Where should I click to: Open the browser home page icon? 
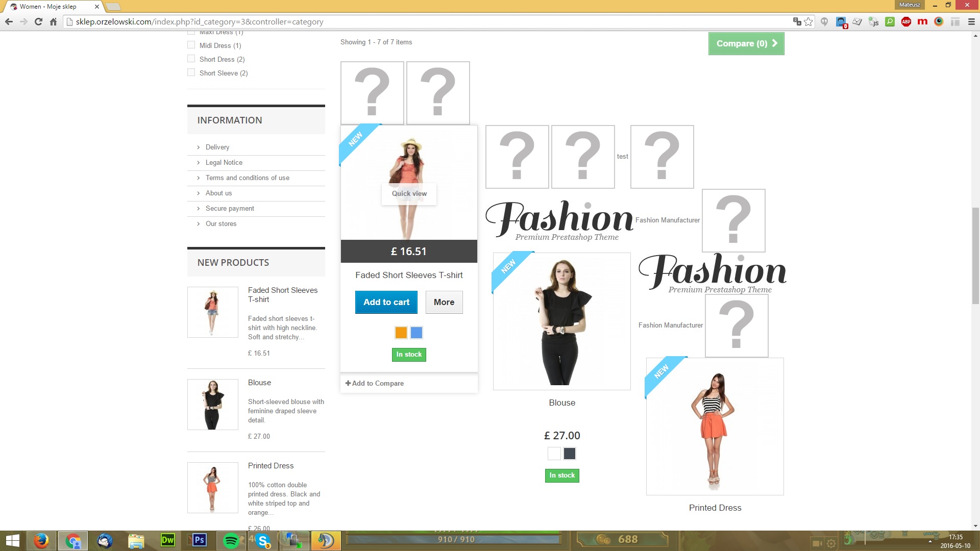point(53,22)
